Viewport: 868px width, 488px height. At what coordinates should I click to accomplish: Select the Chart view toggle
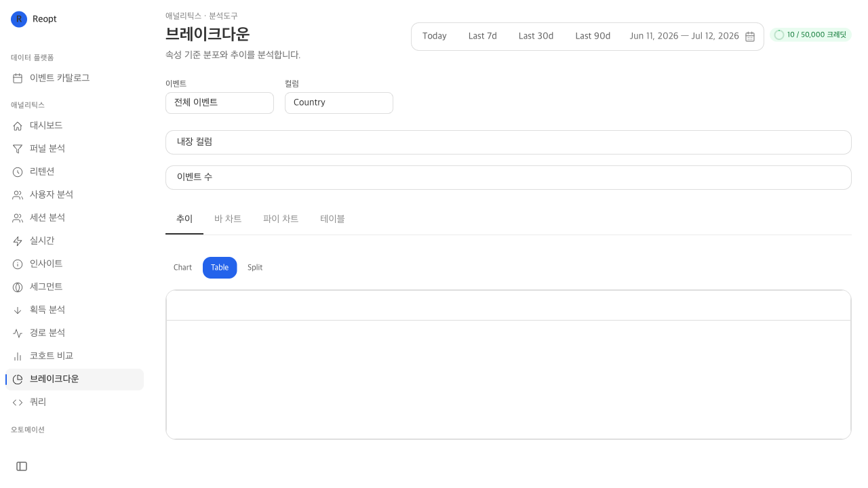point(183,268)
